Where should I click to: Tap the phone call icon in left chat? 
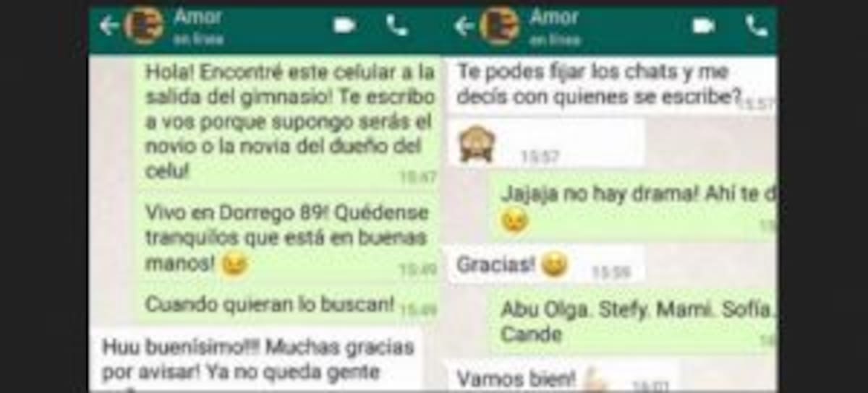tap(396, 25)
